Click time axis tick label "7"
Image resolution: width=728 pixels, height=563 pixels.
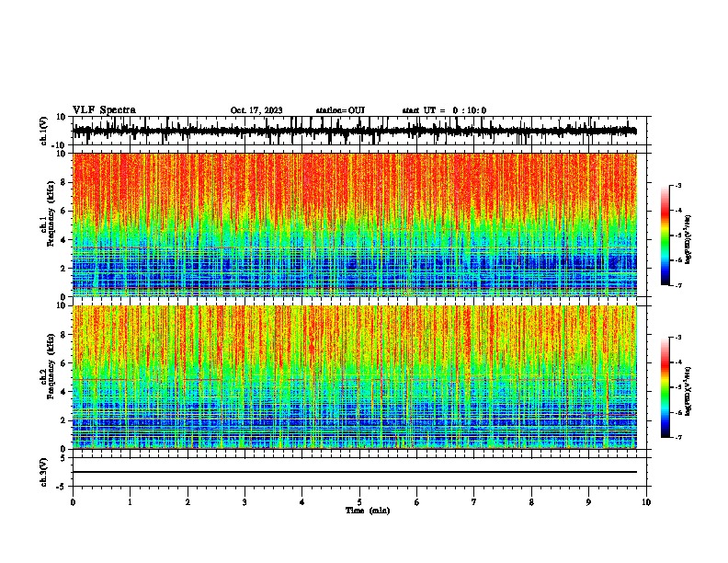coord(474,502)
